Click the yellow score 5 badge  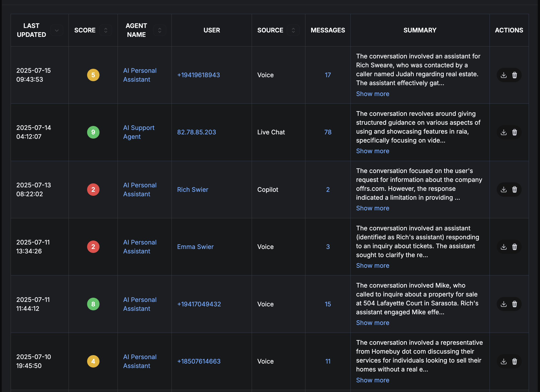93,75
